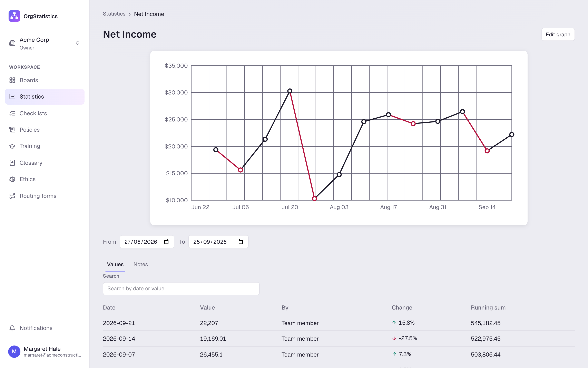Screen dimensions: 588x368
Task: Click the Notifications bell icon
Action: tap(12, 328)
